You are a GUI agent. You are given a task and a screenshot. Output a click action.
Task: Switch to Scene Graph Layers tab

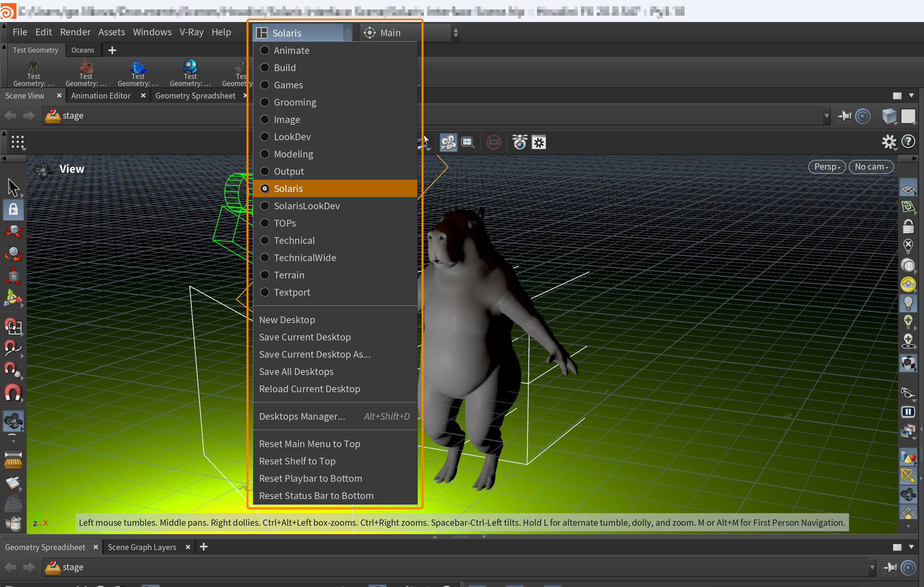[x=142, y=547]
